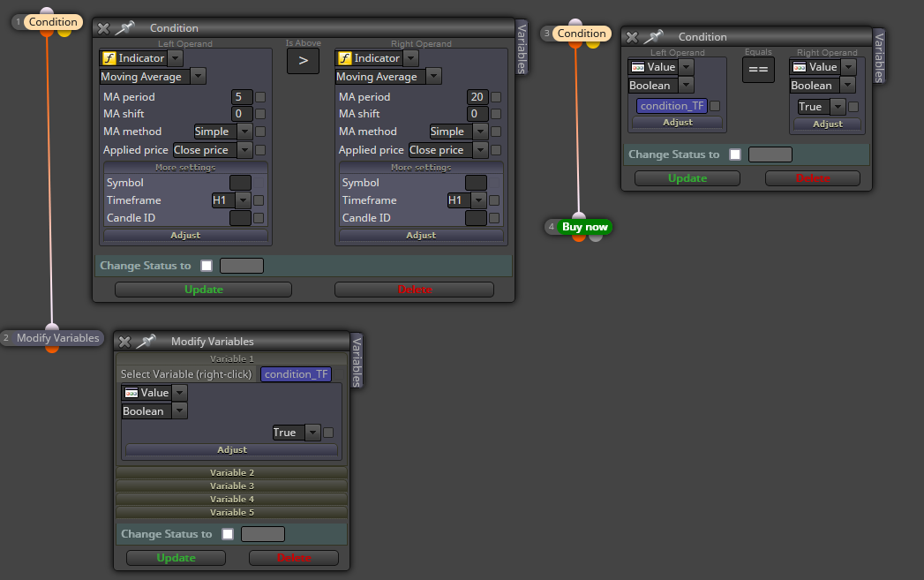Click the right MA period field showing 20

(477, 97)
